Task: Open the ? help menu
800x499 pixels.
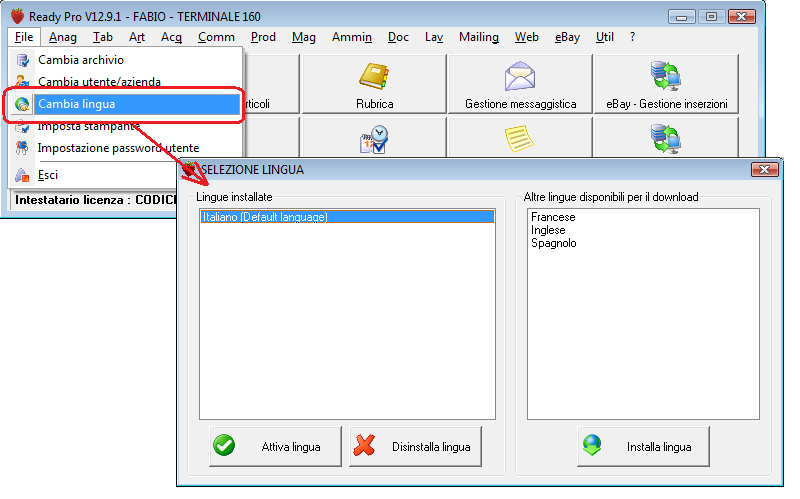Action: pyautogui.click(x=633, y=37)
